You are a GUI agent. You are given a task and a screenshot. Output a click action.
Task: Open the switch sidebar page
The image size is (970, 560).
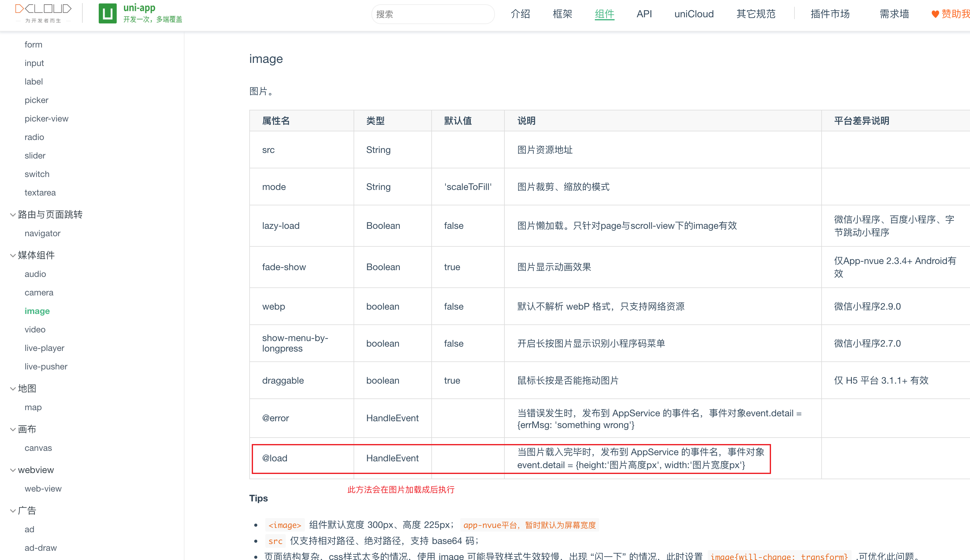click(x=37, y=174)
